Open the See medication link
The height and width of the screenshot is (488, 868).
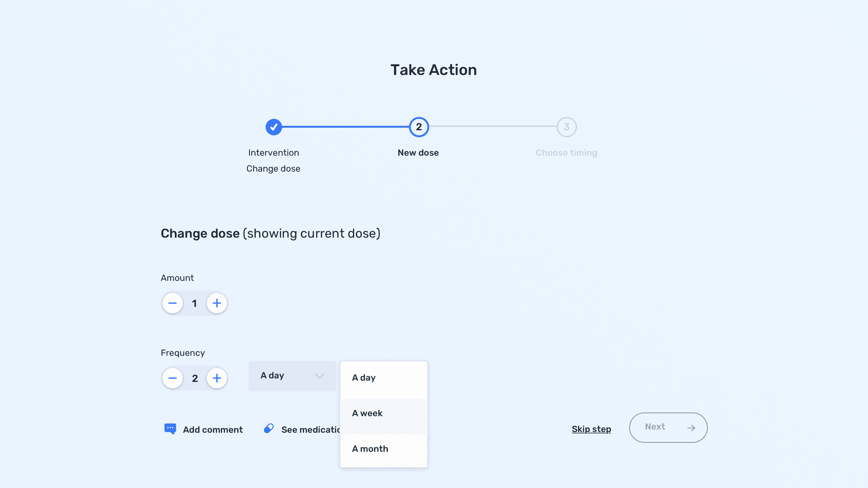310,430
